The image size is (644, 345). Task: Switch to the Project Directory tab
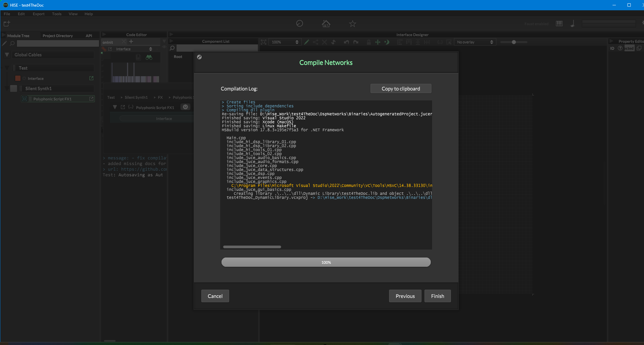coord(58,36)
